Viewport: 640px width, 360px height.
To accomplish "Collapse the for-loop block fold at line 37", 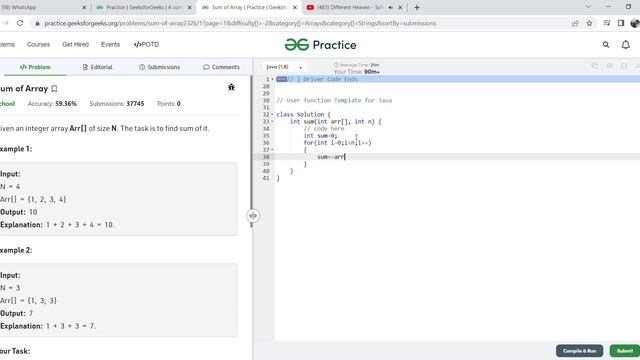I will [x=273, y=150].
